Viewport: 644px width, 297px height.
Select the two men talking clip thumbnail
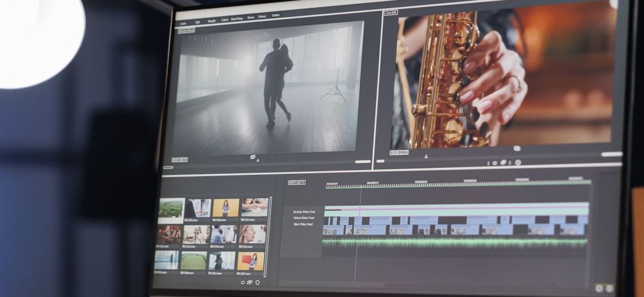point(224,234)
